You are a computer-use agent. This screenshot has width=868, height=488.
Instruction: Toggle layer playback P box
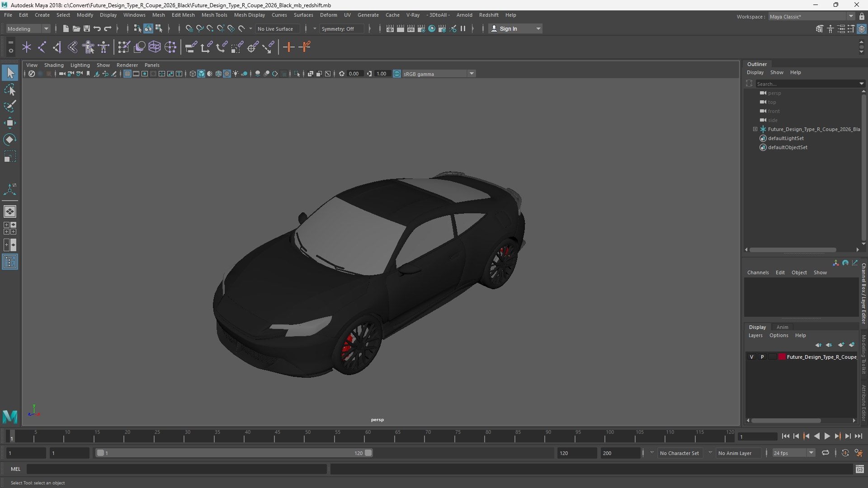click(x=762, y=357)
